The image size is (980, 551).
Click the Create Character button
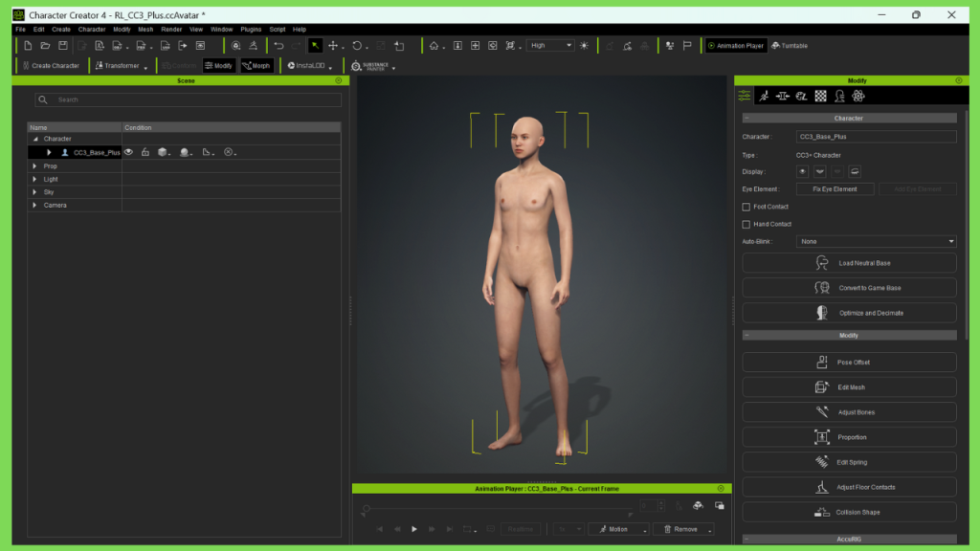click(x=51, y=66)
